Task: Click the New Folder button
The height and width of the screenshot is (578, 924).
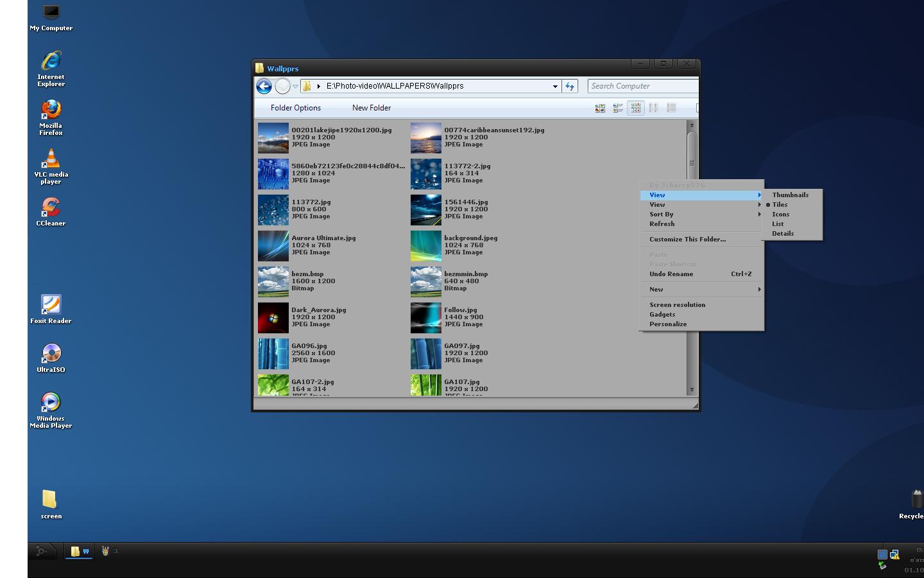Action: pyautogui.click(x=372, y=108)
